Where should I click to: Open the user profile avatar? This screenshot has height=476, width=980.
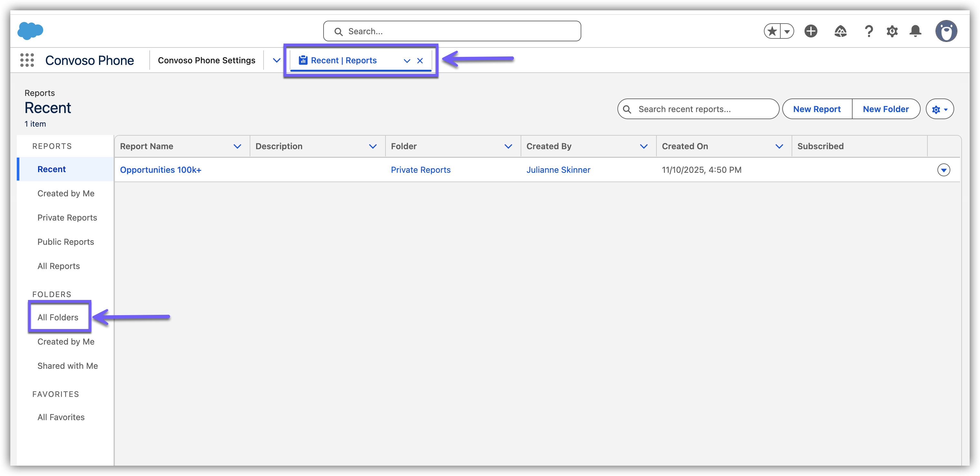946,31
